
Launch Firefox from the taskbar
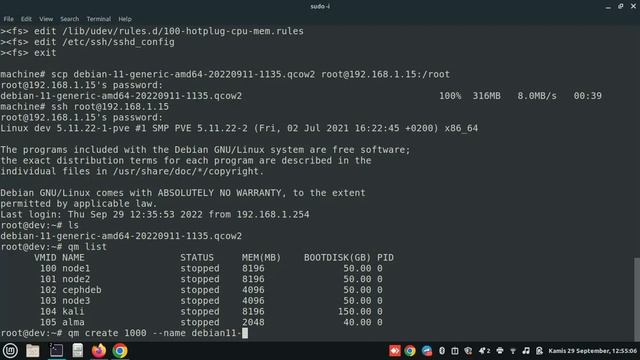(98, 351)
